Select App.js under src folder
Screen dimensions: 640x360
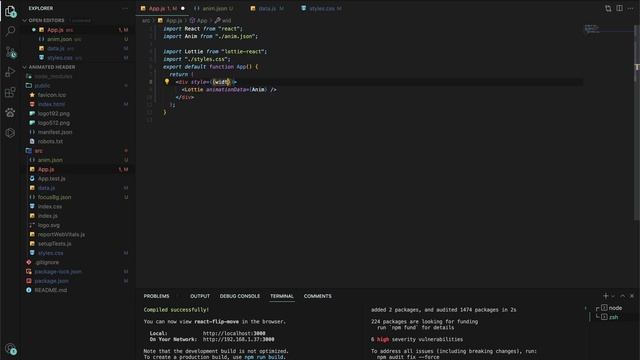pyautogui.click(x=46, y=169)
